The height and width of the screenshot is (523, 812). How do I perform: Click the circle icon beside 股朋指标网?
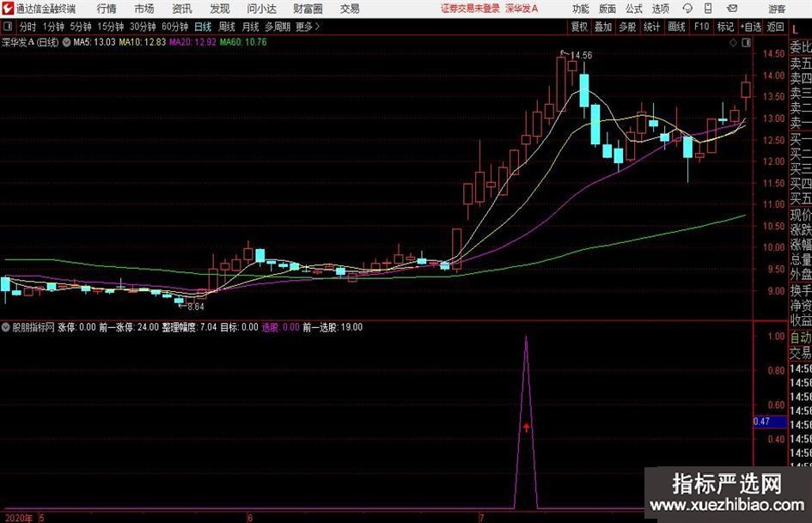click(x=6, y=327)
